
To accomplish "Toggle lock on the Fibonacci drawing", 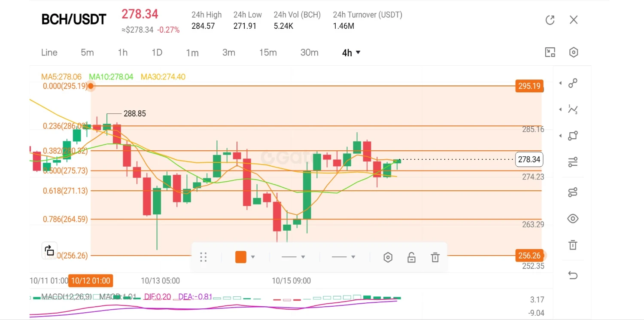I will pyautogui.click(x=411, y=257).
